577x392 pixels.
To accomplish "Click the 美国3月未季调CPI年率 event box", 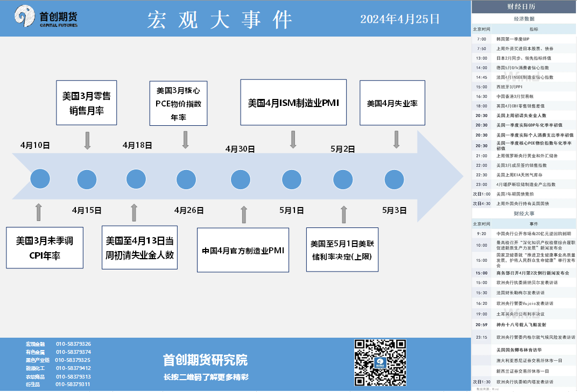I will tap(45, 248).
